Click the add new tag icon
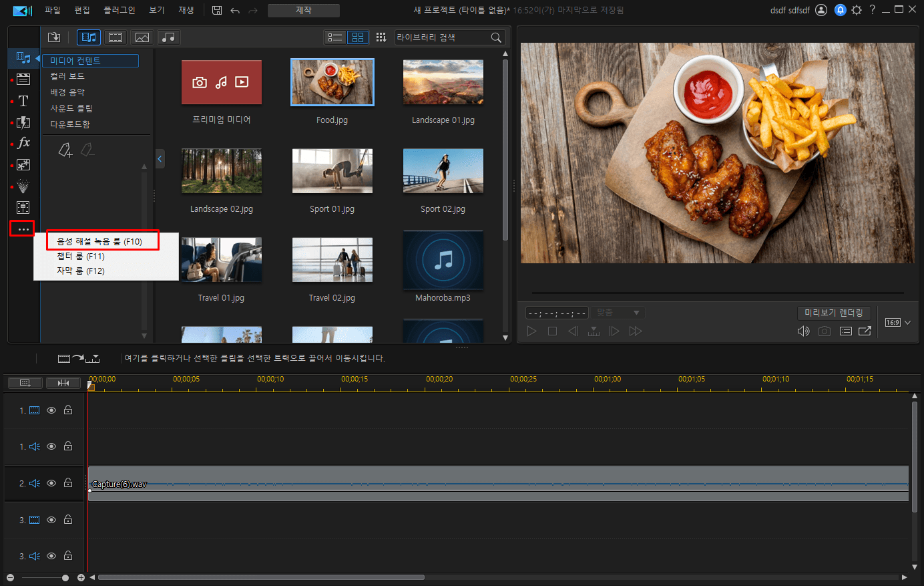This screenshot has width=924, height=586. [65, 150]
